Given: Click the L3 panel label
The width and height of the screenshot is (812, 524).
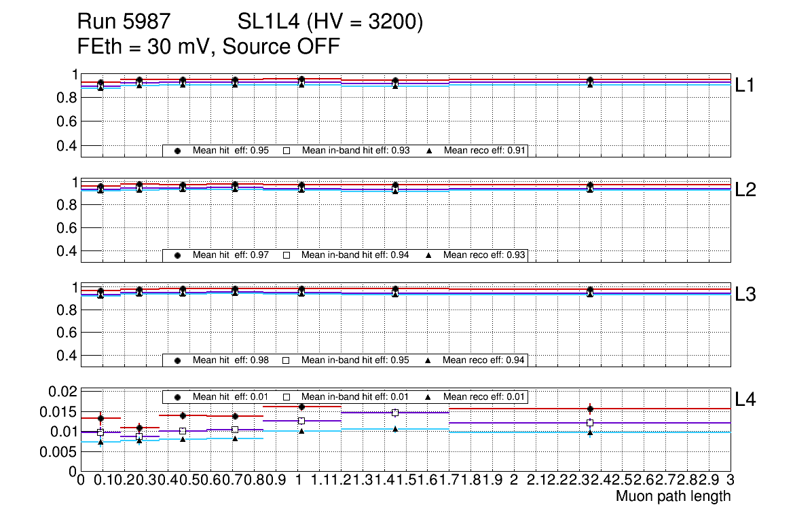Looking at the screenshot, I should 746,295.
